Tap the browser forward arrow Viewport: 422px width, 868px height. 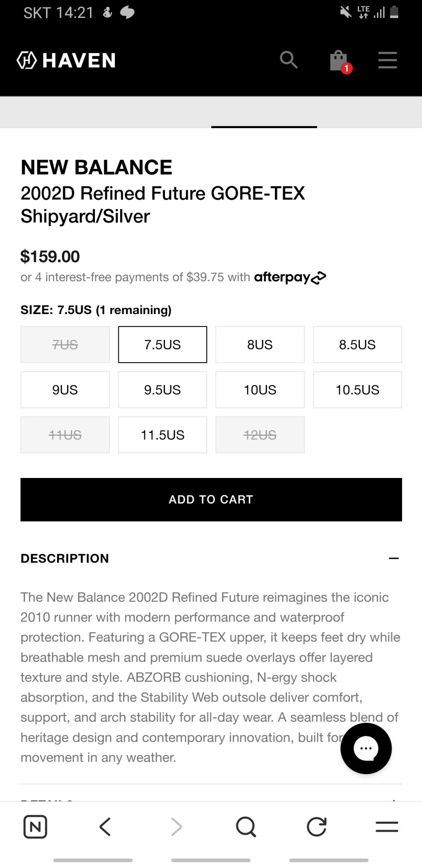[176, 827]
